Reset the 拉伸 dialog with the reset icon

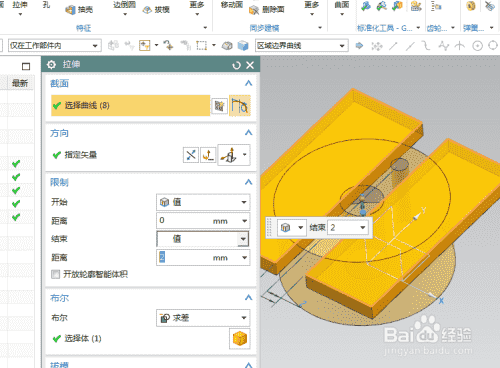coord(236,65)
